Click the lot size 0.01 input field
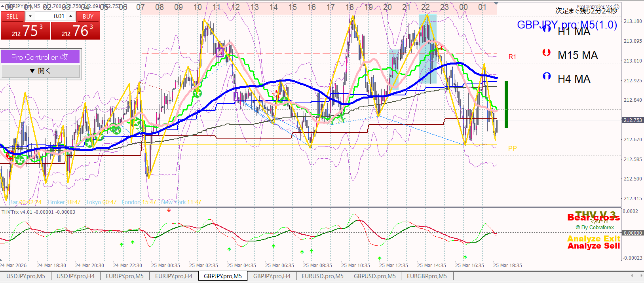644x283 pixels. [x=50, y=16]
